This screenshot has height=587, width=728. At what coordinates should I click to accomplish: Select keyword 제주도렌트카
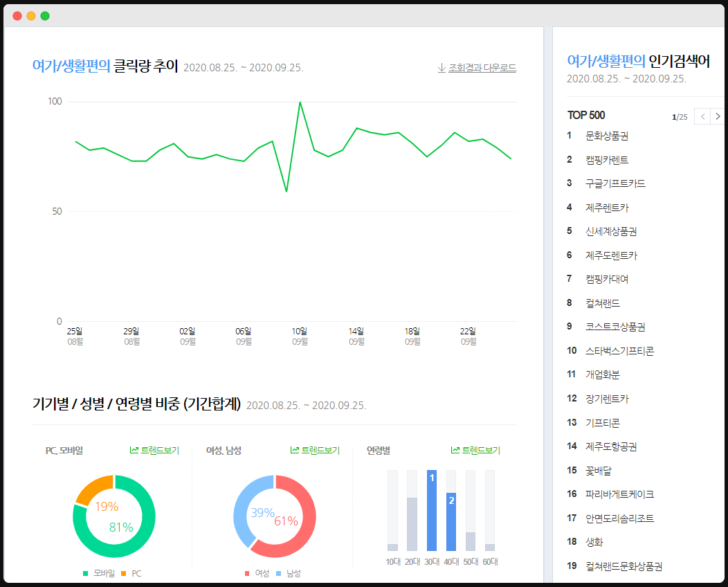(x=611, y=255)
